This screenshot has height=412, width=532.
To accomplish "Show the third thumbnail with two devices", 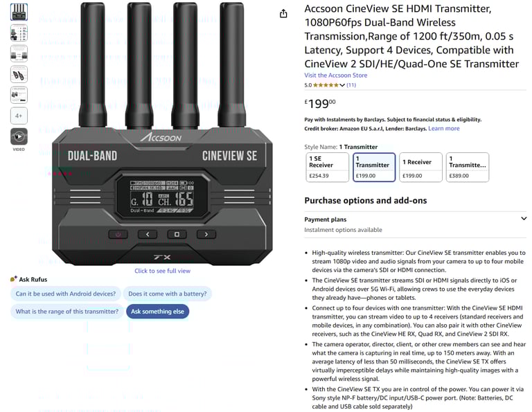I will 19,53.
